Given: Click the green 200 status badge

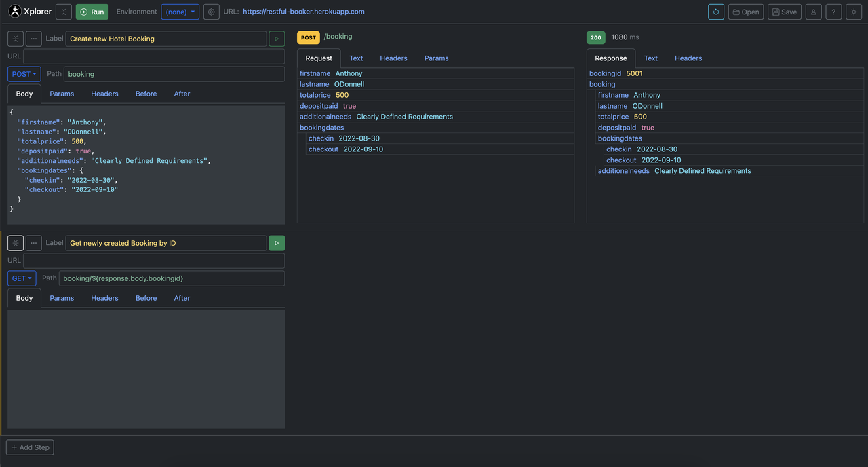Looking at the screenshot, I should pos(596,38).
